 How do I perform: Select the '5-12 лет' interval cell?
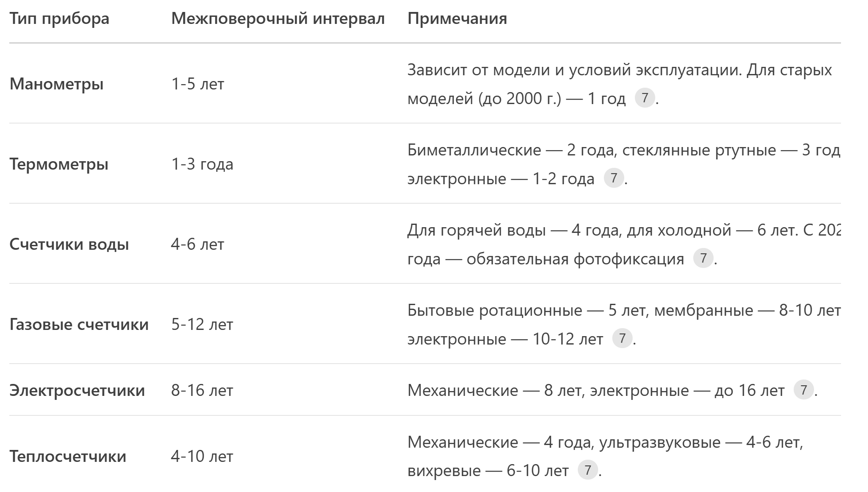[202, 325]
